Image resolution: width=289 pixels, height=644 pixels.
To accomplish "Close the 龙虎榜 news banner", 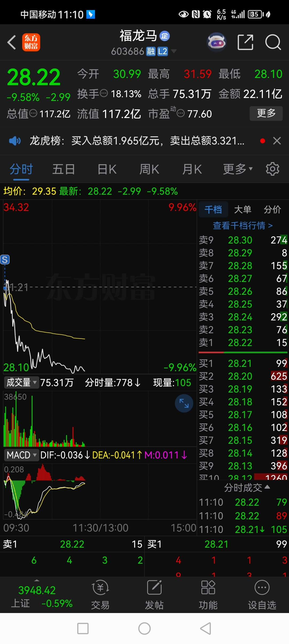I will [x=277, y=141].
